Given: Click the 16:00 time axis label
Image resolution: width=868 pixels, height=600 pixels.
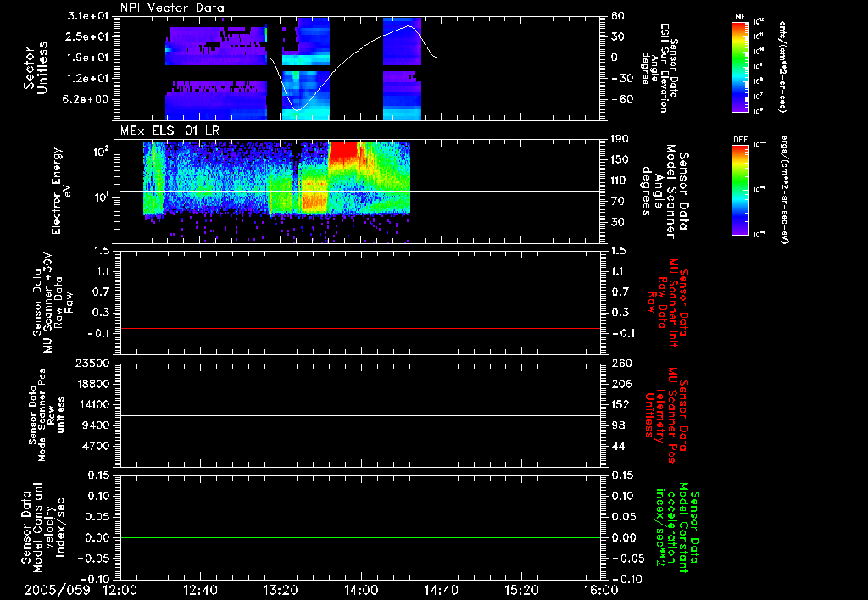Looking at the screenshot, I should [601, 590].
